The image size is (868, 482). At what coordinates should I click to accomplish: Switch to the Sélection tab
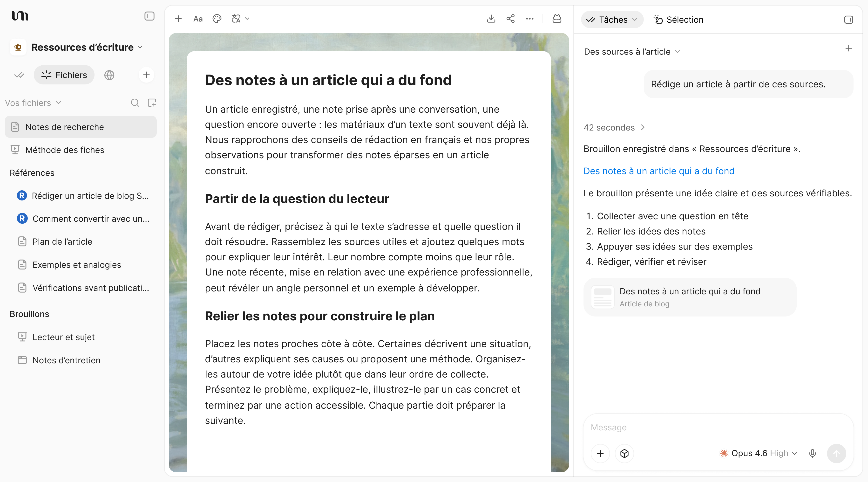(x=678, y=20)
